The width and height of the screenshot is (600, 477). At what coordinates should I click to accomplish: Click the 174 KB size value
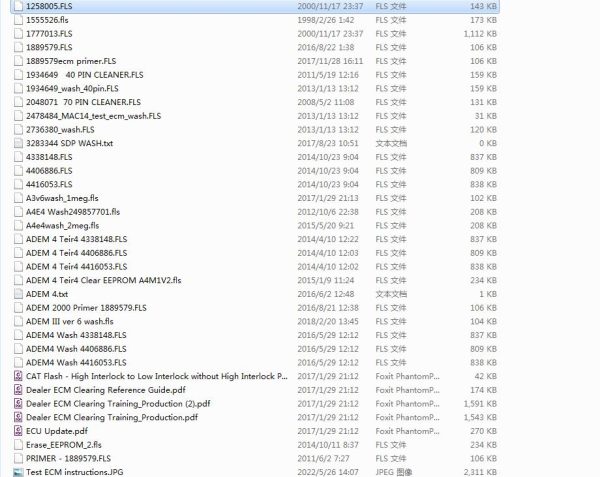point(484,390)
